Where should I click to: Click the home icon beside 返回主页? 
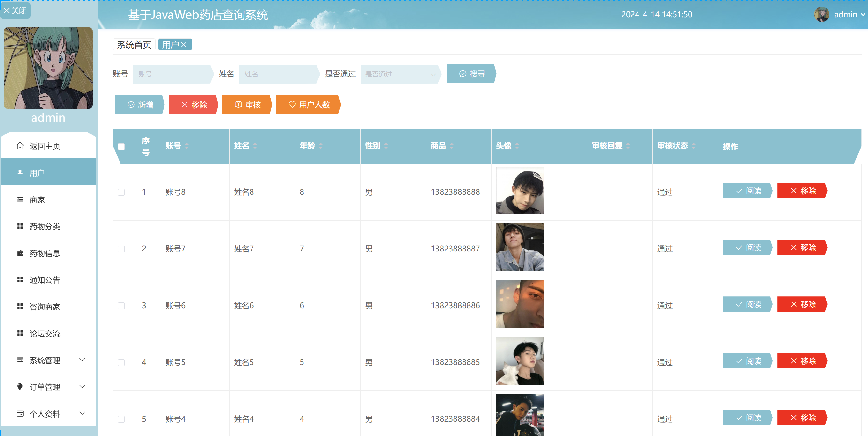tap(20, 146)
